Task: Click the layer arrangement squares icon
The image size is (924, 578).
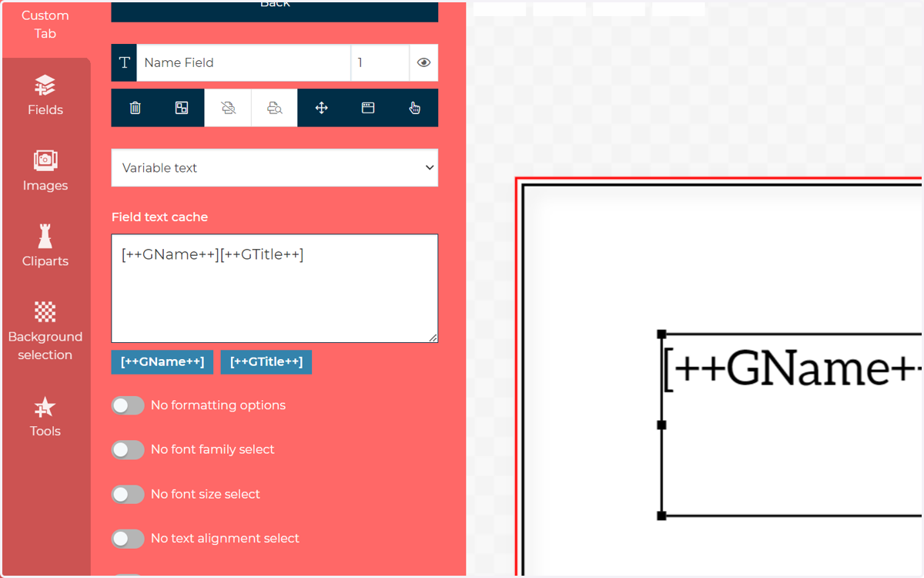Action: coord(182,108)
